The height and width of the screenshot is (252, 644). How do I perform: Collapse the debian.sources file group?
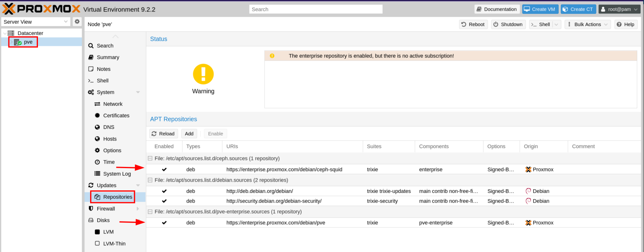pyautogui.click(x=150, y=180)
